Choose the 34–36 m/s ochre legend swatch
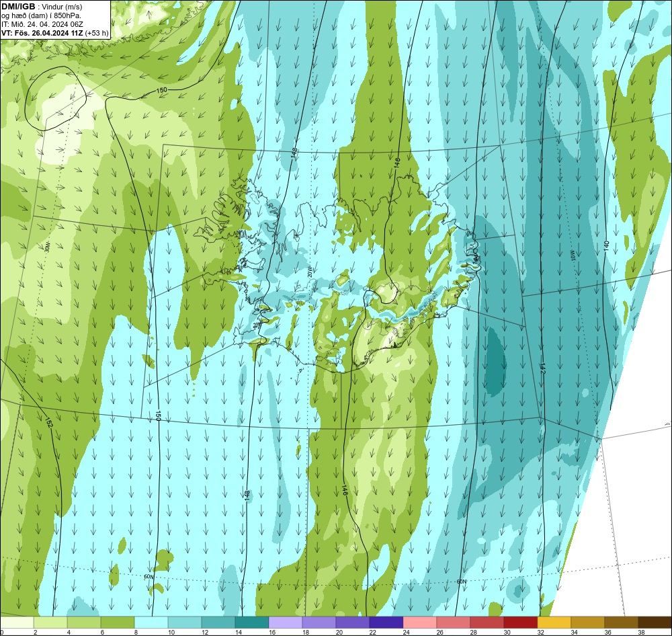 point(587,623)
